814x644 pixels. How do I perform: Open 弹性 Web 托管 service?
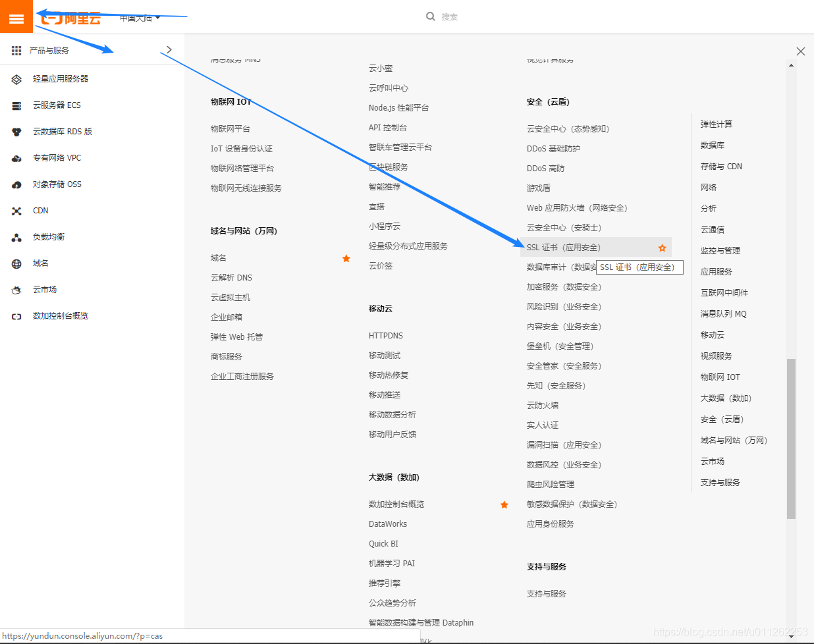236,337
